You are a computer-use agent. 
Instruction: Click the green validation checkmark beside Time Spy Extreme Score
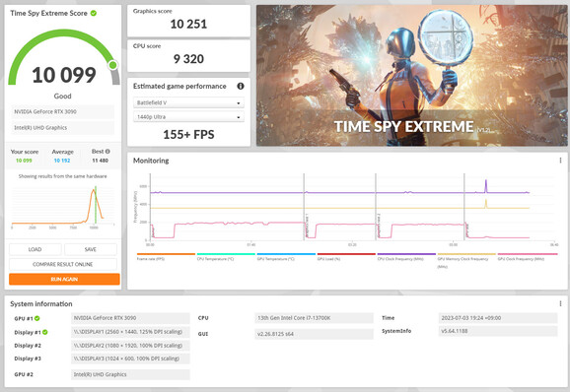coord(94,13)
